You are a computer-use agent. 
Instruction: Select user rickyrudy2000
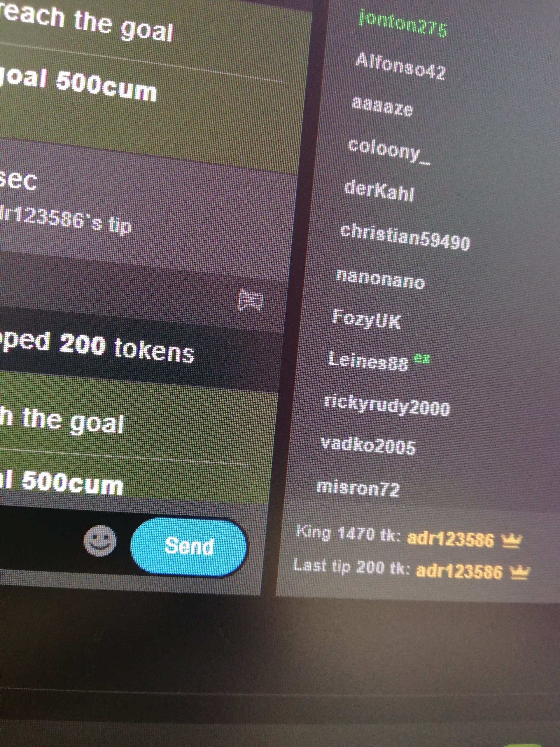tap(387, 406)
